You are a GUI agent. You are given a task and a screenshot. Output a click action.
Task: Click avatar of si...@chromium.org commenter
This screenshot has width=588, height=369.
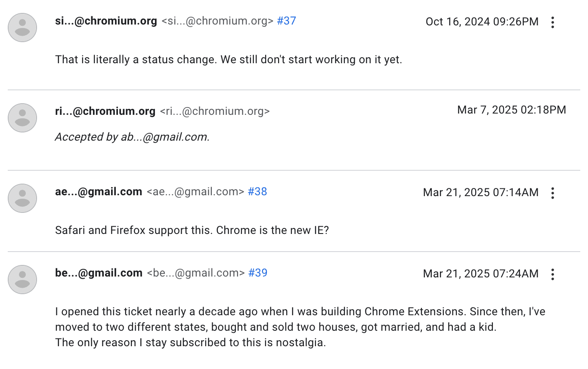22,28
